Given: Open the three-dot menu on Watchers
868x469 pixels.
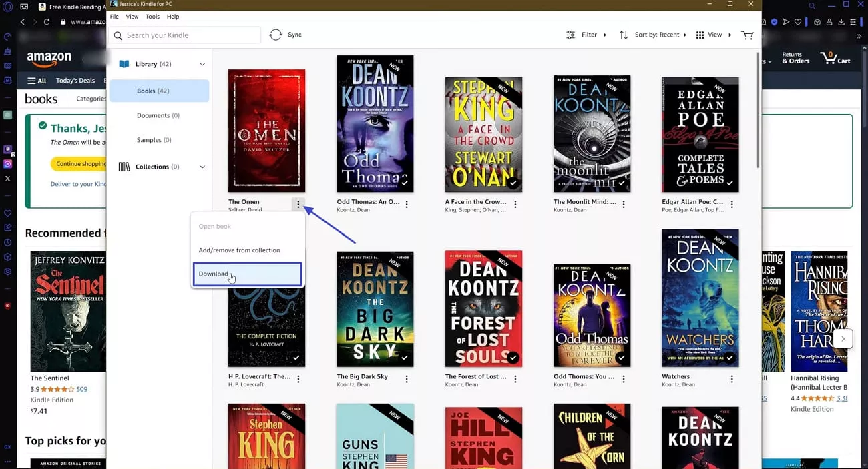Looking at the screenshot, I should 732,378.
